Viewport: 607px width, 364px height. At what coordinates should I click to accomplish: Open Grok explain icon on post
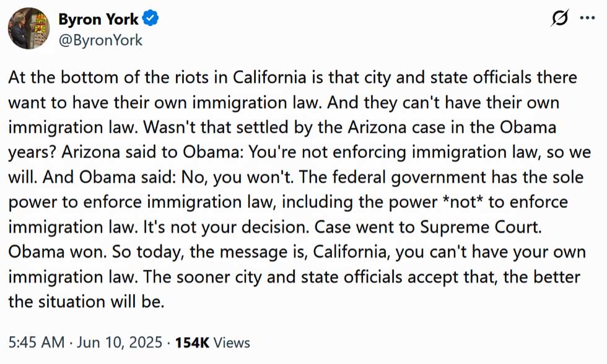(x=560, y=18)
